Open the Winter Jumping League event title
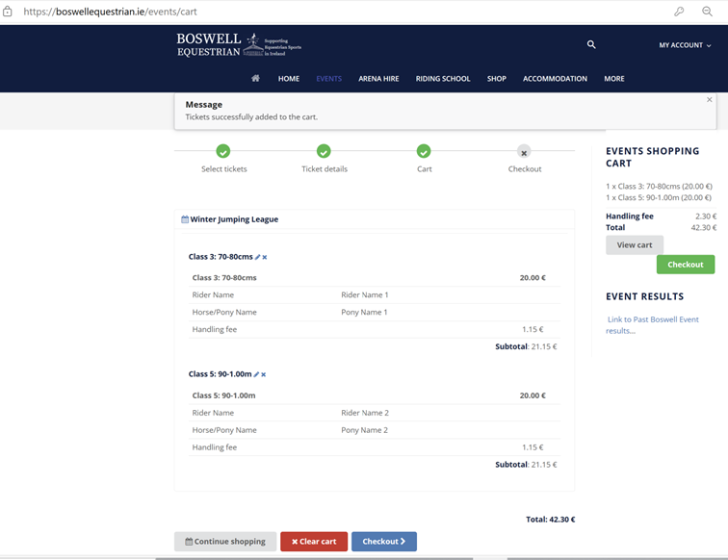This screenshot has width=728, height=560. click(x=234, y=219)
